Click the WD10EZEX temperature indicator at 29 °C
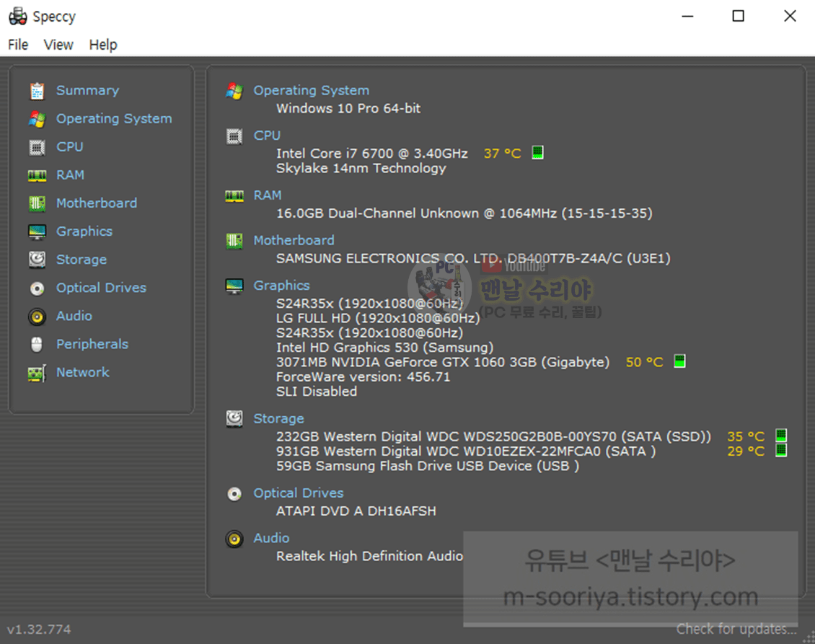Image resolution: width=815 pixels, height=644 pixels. pos(781,450)
